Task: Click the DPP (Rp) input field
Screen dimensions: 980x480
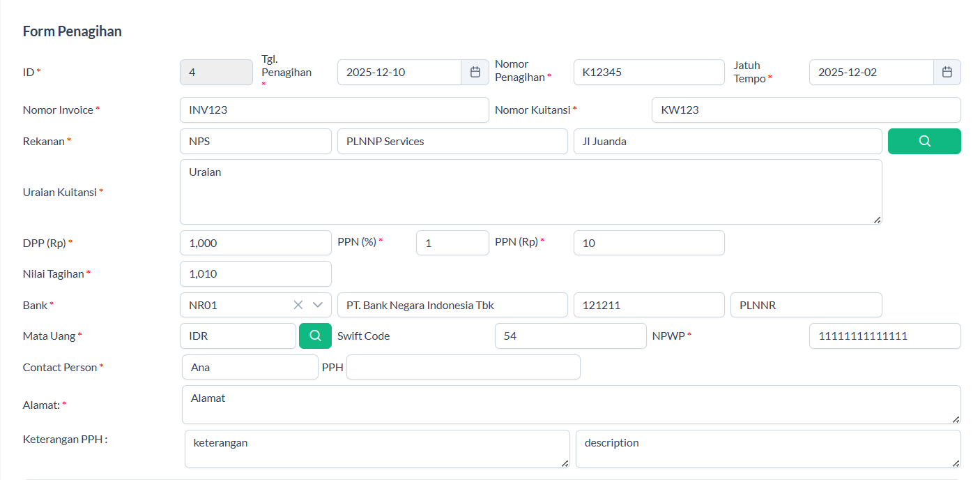Action: [x=255, y=243]
